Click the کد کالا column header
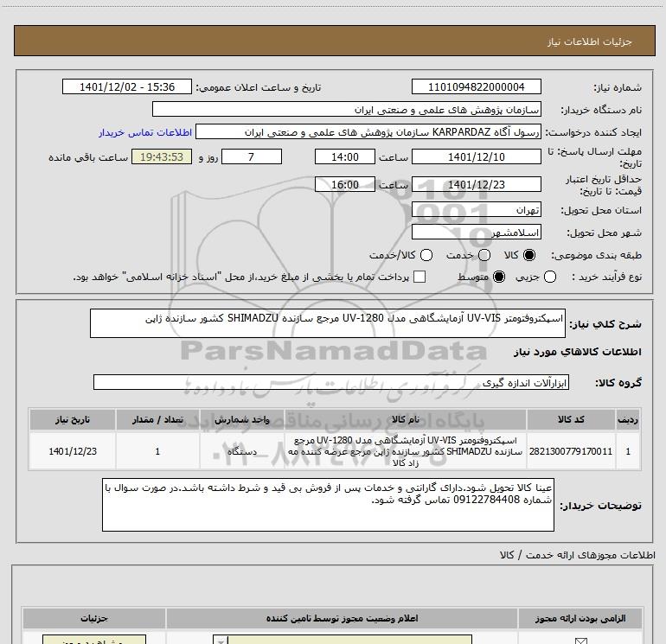Screen dimensions: 666x644 click(571, 419)
